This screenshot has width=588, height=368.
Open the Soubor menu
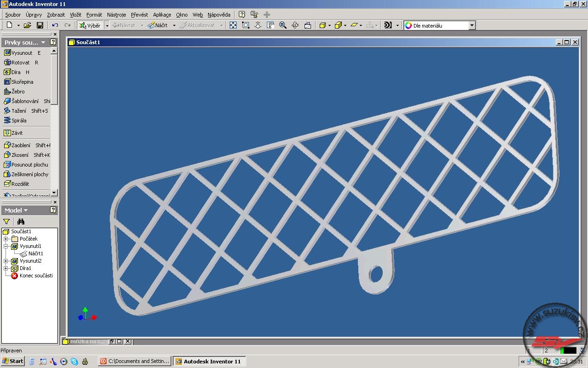[x=13, y=15]
